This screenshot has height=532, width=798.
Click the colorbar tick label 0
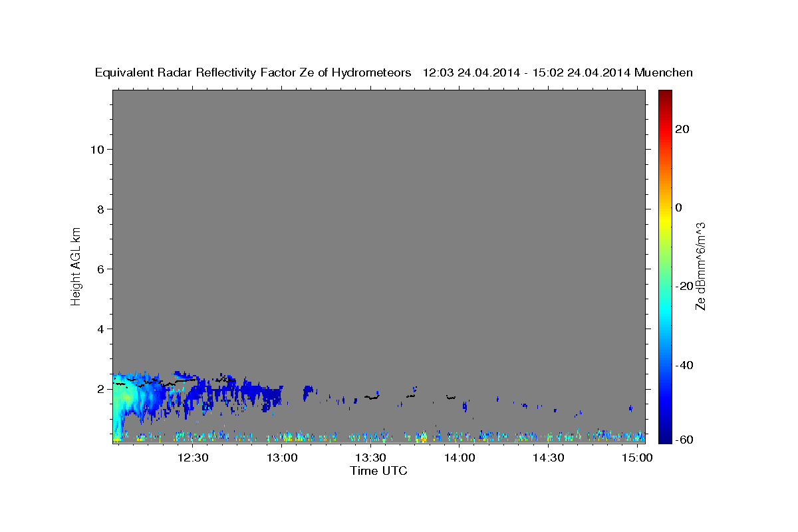(x=679, y=207)
